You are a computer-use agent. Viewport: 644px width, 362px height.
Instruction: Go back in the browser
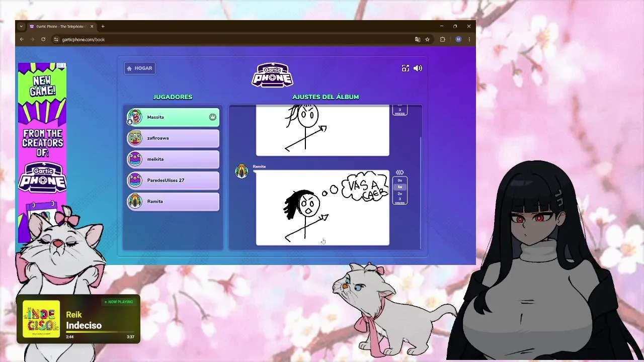22,39
